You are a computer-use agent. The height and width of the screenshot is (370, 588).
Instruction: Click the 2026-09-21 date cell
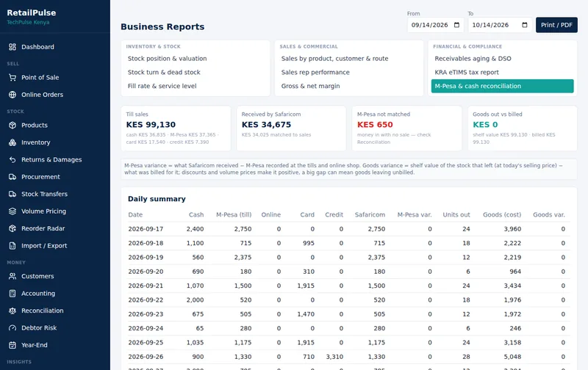pyautogui.click(x=146, y=286)
